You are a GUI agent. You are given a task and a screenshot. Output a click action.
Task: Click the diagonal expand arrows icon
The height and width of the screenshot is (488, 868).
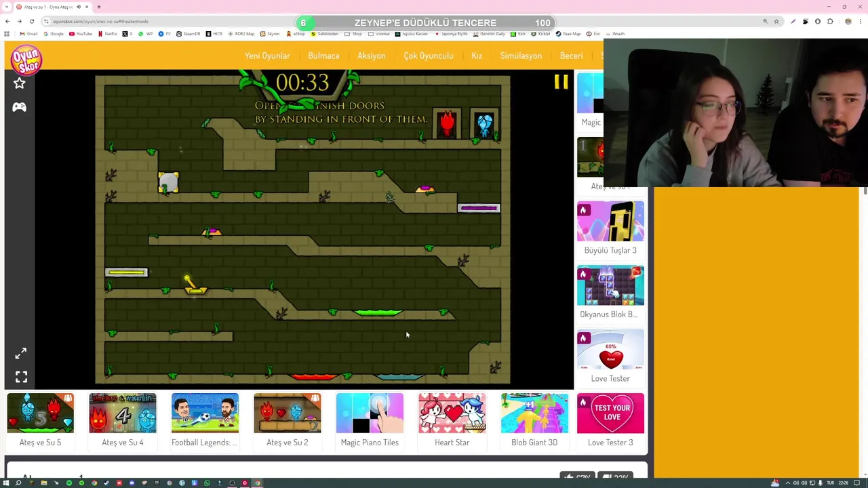21,353
